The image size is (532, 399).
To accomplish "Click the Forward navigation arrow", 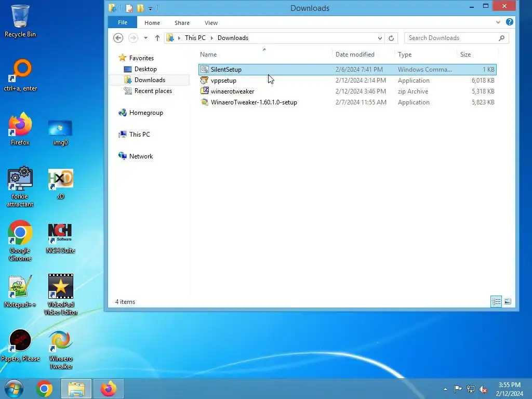I will (x=133, y=37).
